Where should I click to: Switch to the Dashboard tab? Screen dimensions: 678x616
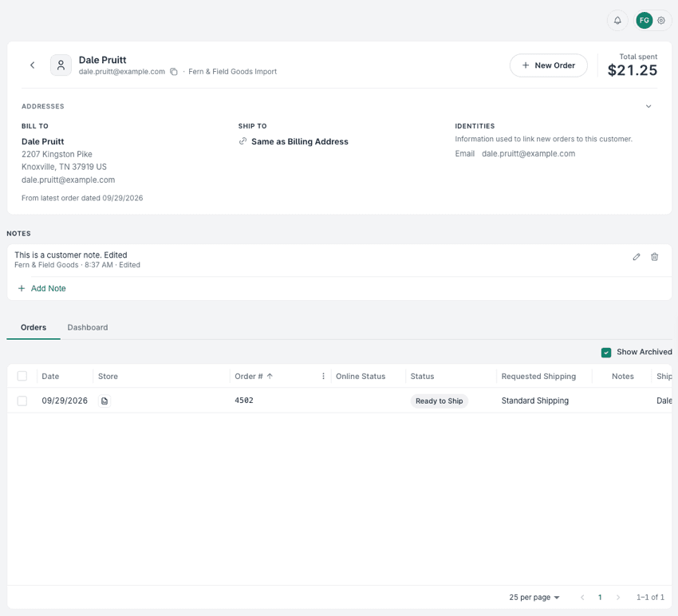click(88, 327)
